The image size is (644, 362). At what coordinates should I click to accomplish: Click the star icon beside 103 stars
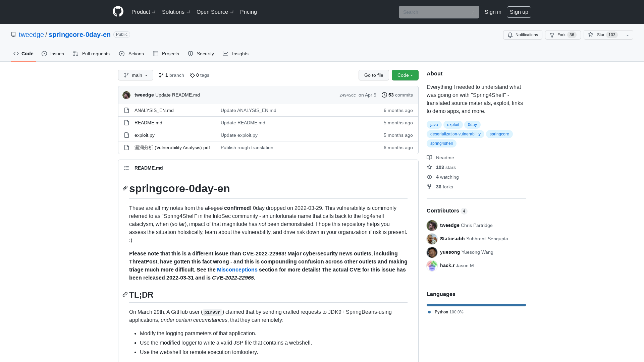coord(429,167)
